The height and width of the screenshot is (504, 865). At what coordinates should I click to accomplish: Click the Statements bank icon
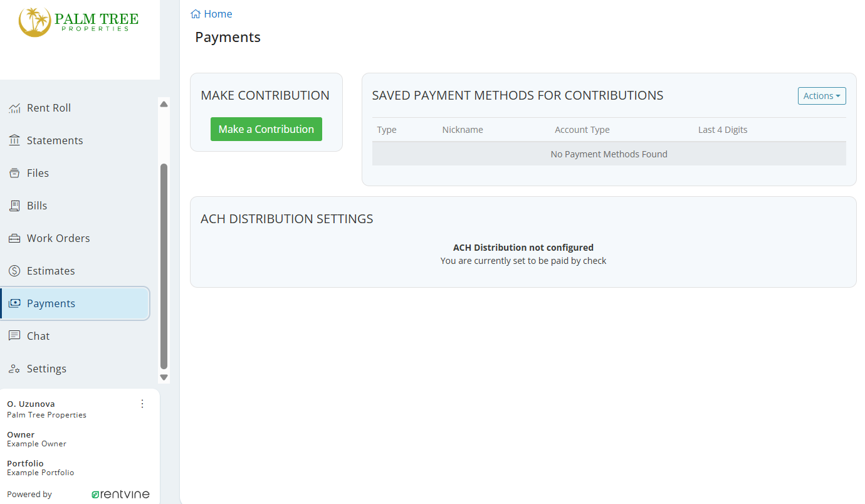point(14,140)
